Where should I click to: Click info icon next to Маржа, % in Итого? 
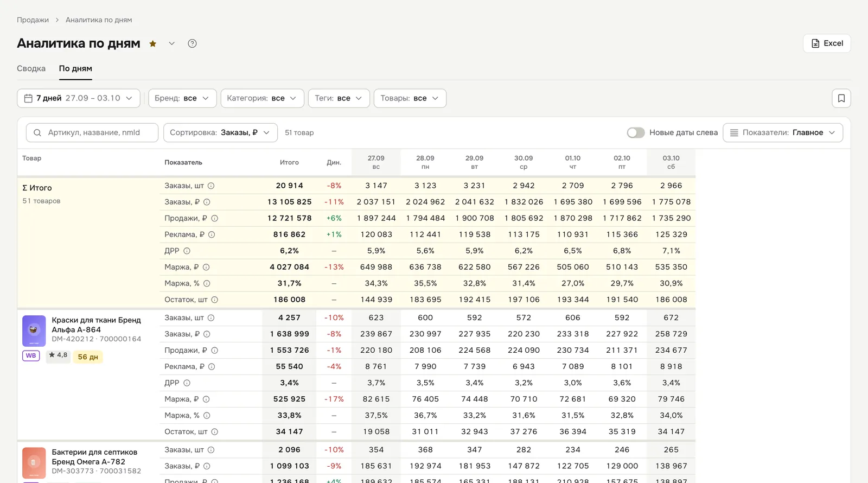point(207,283)
